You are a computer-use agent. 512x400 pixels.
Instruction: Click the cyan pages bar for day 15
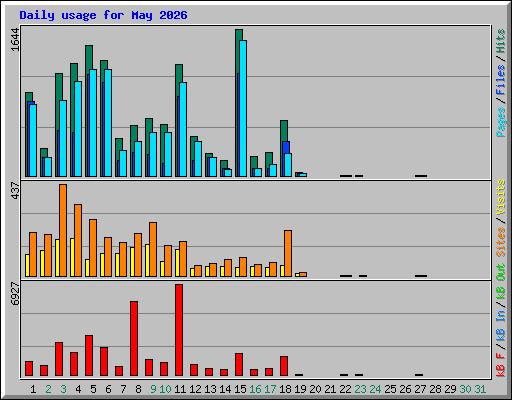tap(243, 108)
